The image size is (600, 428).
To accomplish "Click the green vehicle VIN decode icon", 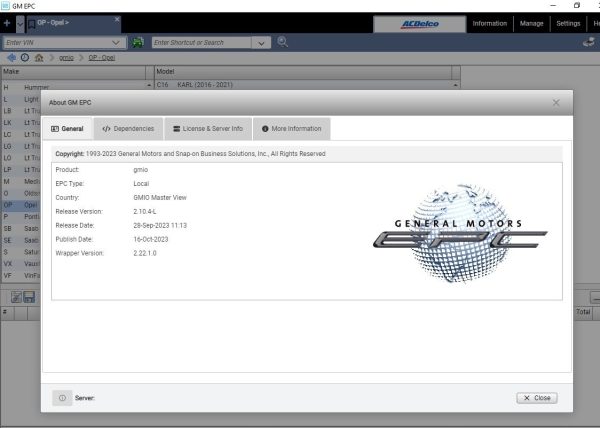I will 138,42.
